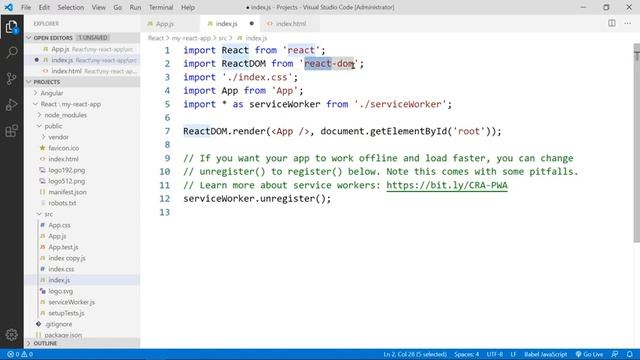Click the VS Code logo in title bar
This screenshot has height=360, width=640.
point(9,7)
